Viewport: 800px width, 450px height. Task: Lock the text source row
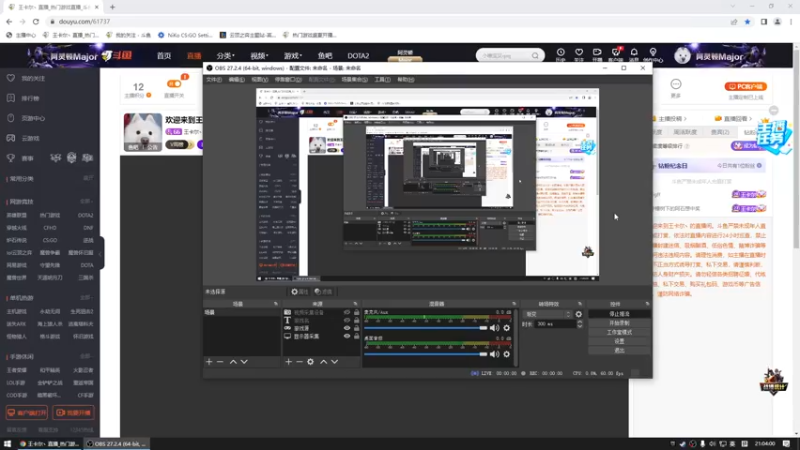click(x=357, y=320)
